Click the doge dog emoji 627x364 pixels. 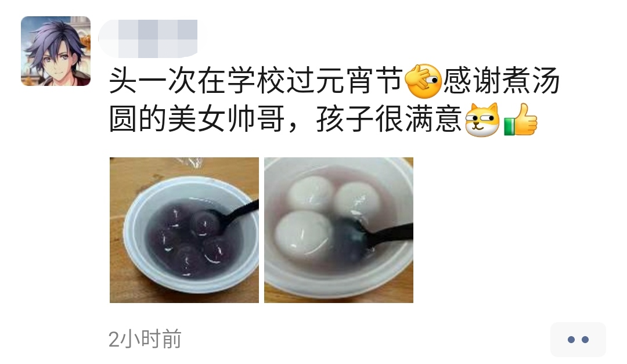tap(482, 120)
